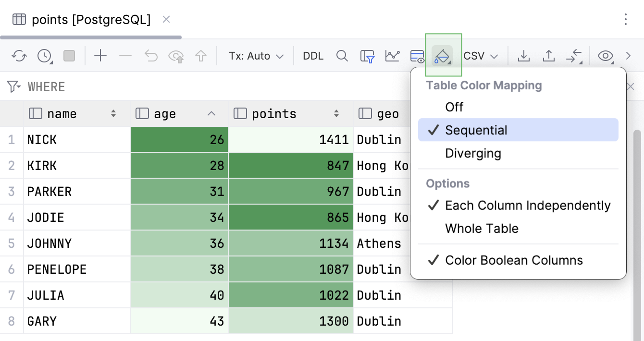
Task: Open the query execution history
Action: click(x=44, y=55)
